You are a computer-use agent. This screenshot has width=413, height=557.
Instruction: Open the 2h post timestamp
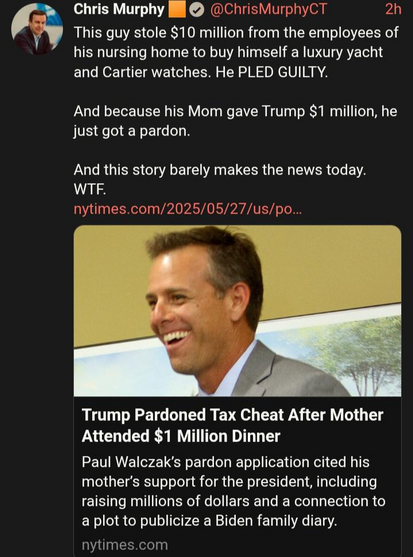point(393,10)
